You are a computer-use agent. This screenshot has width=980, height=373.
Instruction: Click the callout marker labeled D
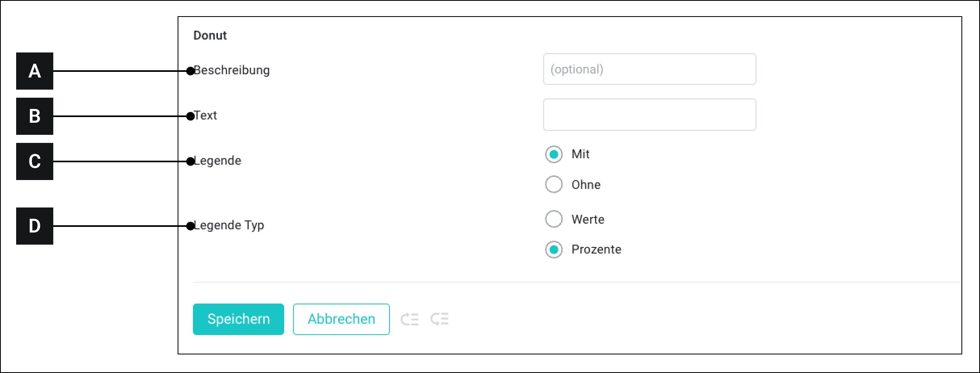point(35,226)
